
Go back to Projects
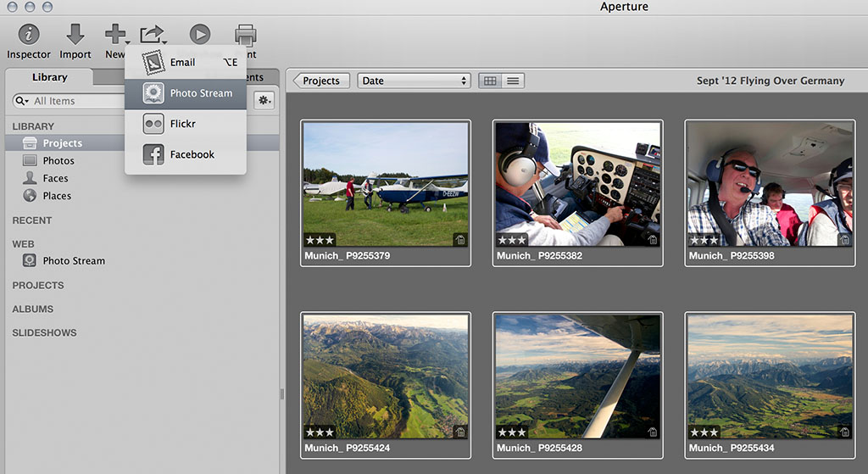coord(320,81)
